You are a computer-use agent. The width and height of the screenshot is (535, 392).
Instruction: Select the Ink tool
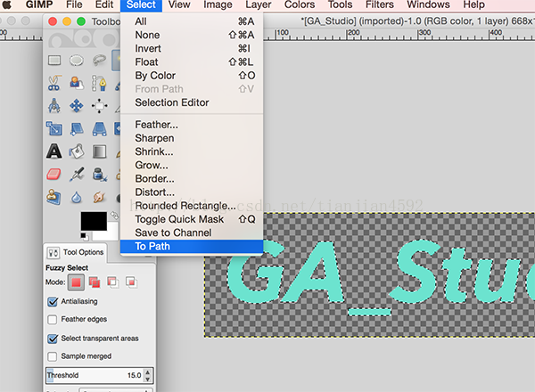coord(99,175)
